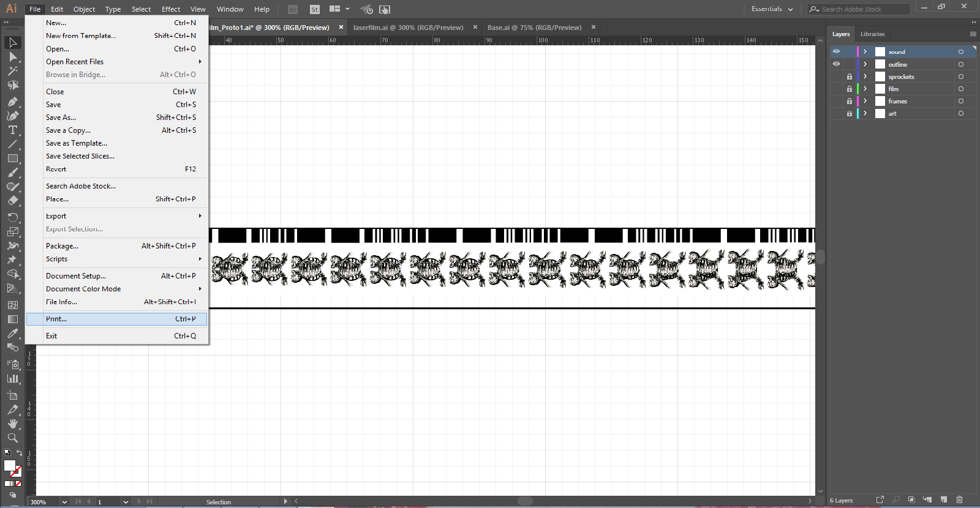Click the horizontal scrollbar thumb
The image size is (980, 508).
click(x=525, y=501)
